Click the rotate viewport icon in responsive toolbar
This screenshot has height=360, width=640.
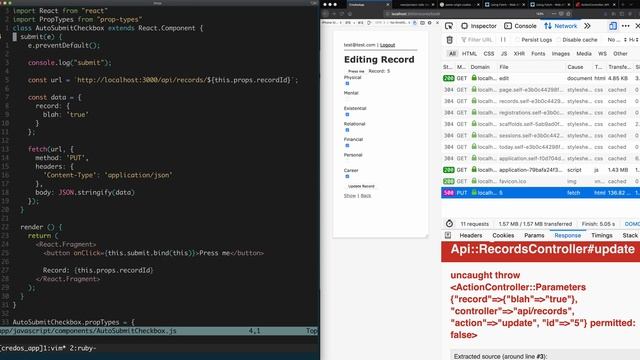369,23
